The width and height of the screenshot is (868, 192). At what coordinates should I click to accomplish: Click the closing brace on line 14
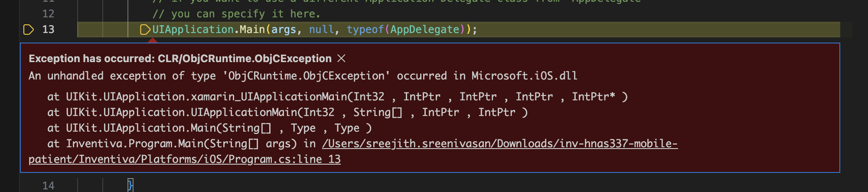[x=130, y=186]
